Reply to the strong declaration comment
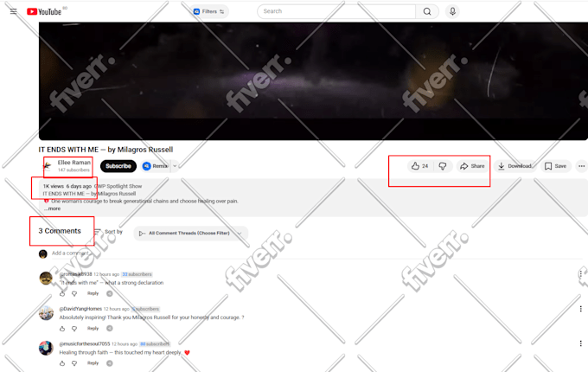588x372 pixels. (x=93, y=293)
